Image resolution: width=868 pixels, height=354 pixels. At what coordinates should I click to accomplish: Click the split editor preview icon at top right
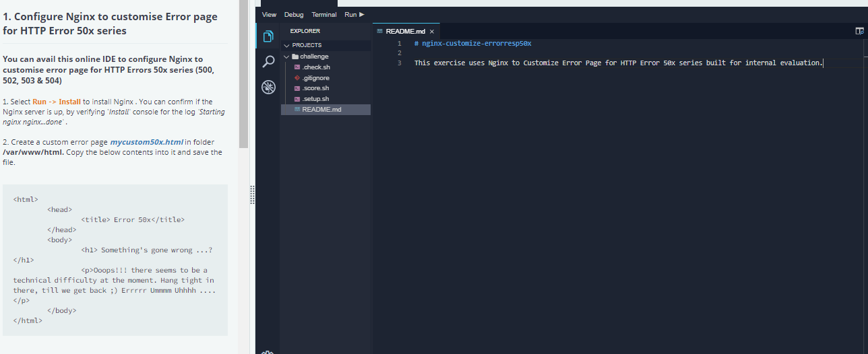(x=859, y=31)
